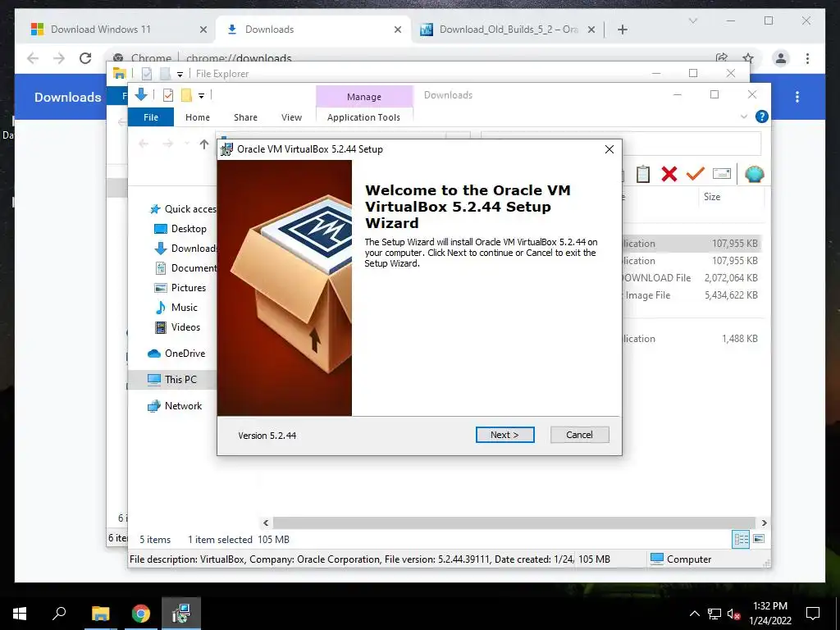This screenshot has width=840, height=630.
Task: Click Chrome's reload page icon
Action: tap(85, 58)
